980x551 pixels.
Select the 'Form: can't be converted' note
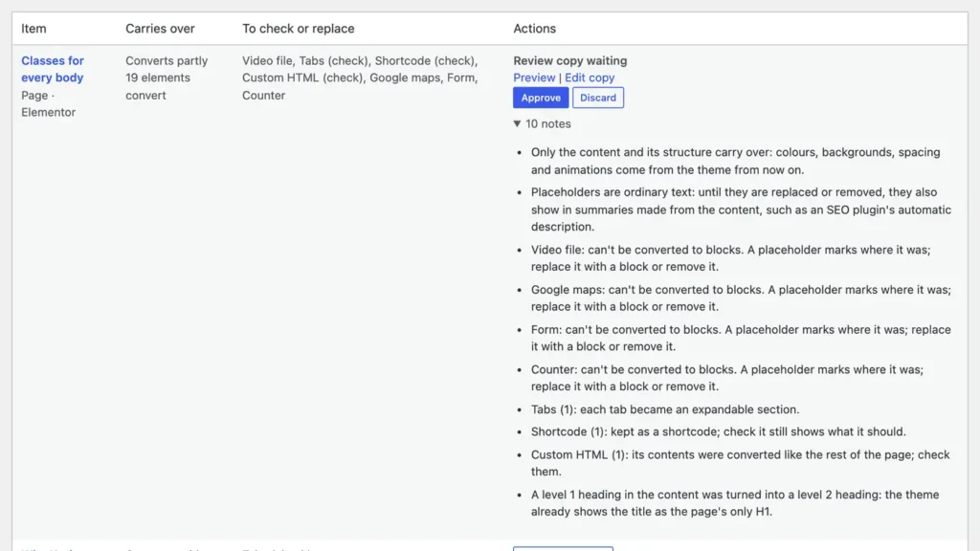(x=741, y=338)
